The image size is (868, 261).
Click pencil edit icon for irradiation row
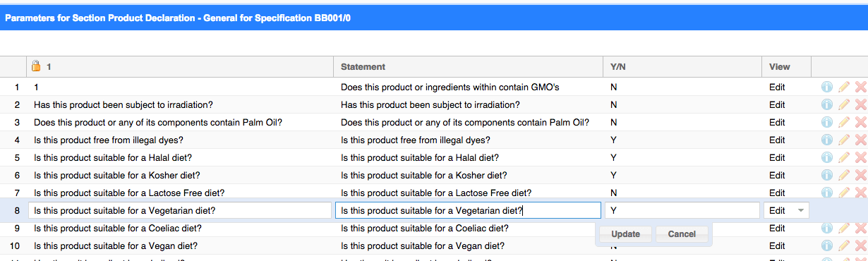844,104
